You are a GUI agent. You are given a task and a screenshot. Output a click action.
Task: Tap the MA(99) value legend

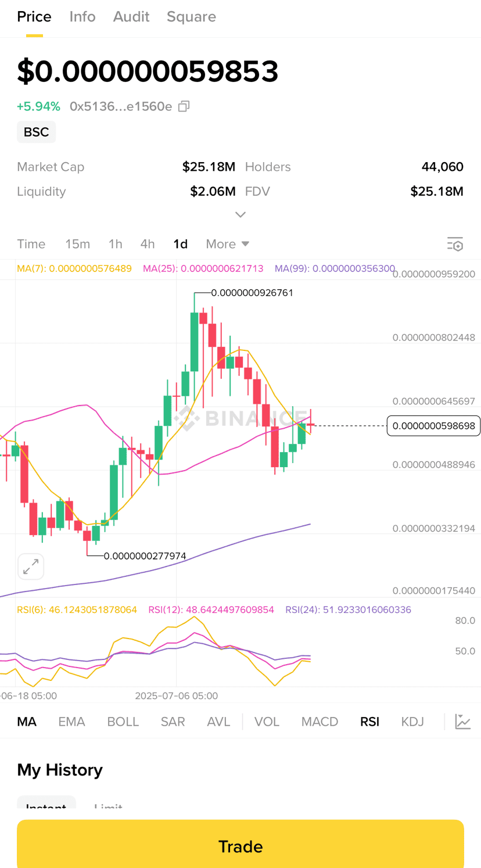coord(335,268)
